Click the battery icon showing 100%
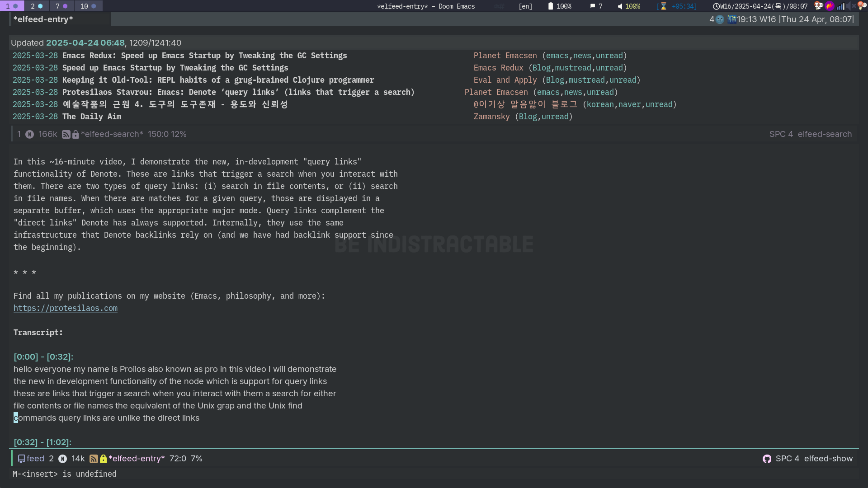 click(550, 6)
